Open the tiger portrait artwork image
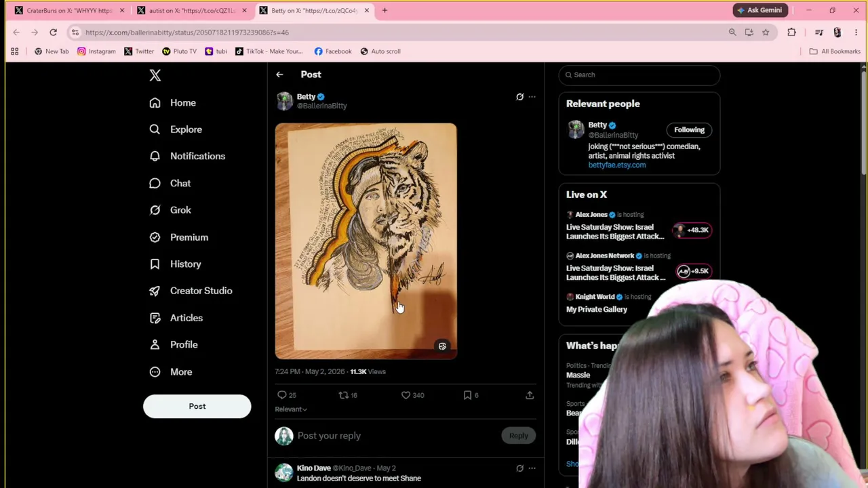 tap(366, 241)
